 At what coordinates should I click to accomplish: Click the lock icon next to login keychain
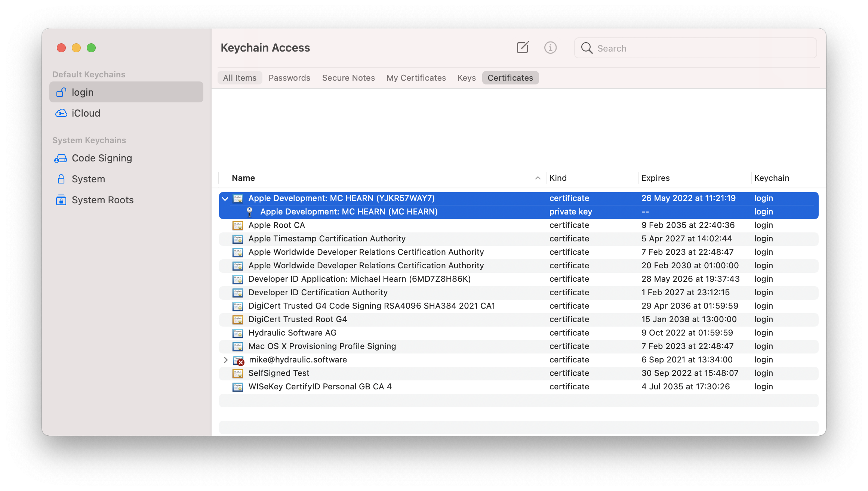pos(61,92)
